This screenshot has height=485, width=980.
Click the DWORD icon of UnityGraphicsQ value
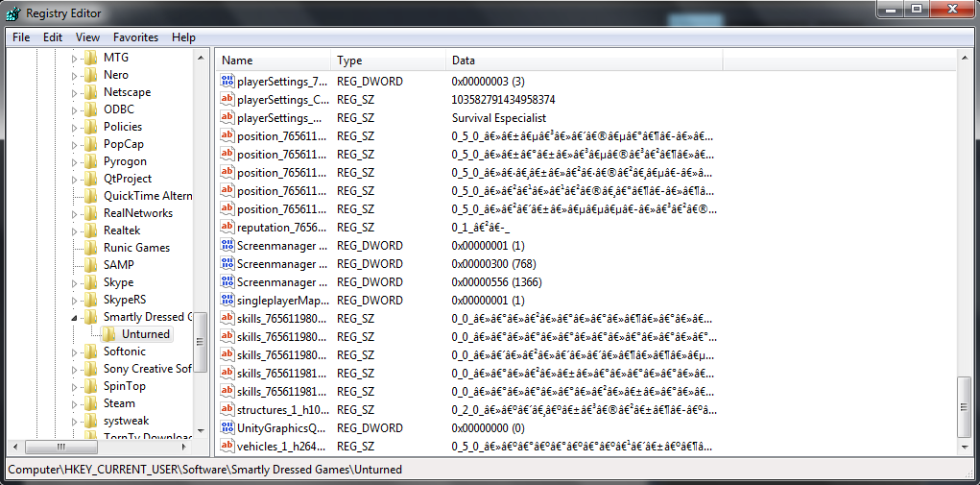click(x=227, y=428)
